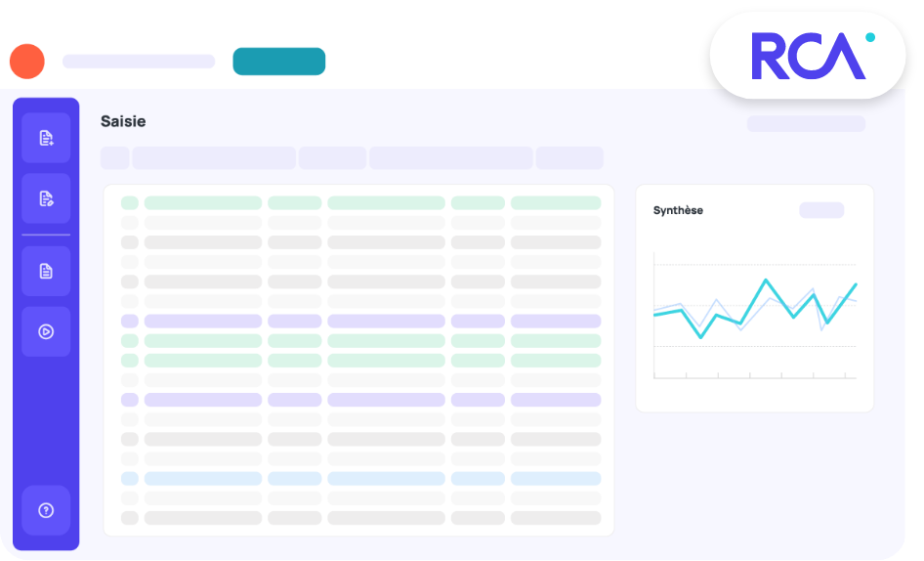Click the grey bar beside the orange circle
This screenshot has height=561, width=924.
[x=139, y=62]
